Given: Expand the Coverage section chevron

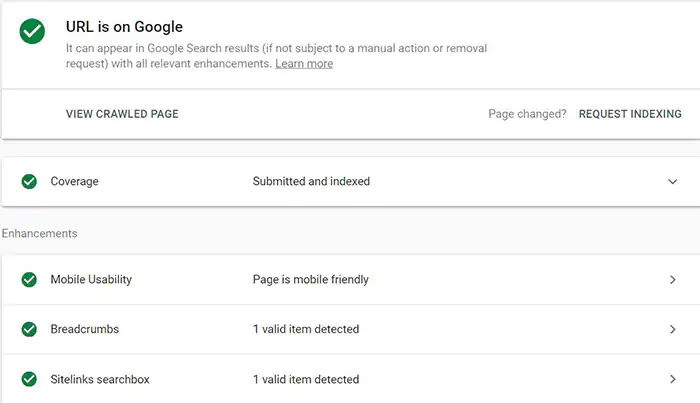Looking at the screenshot, I should click(672, 182).
